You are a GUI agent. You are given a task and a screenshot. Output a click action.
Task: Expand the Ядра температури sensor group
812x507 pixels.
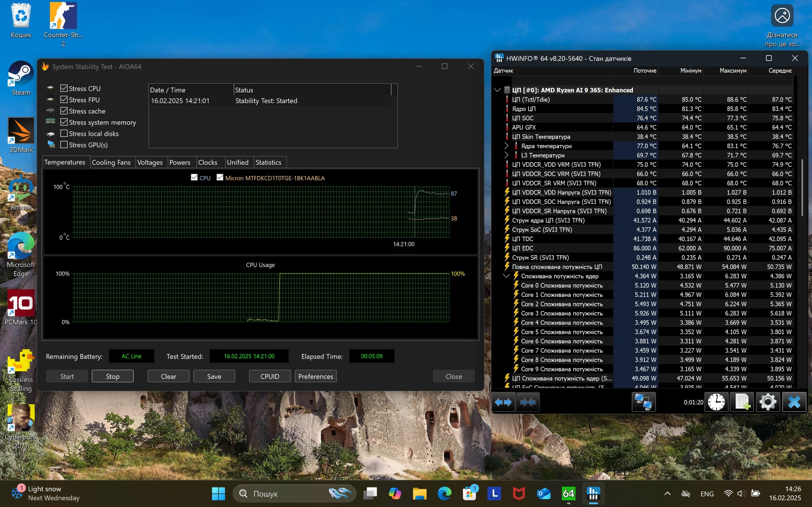(506, 146)
